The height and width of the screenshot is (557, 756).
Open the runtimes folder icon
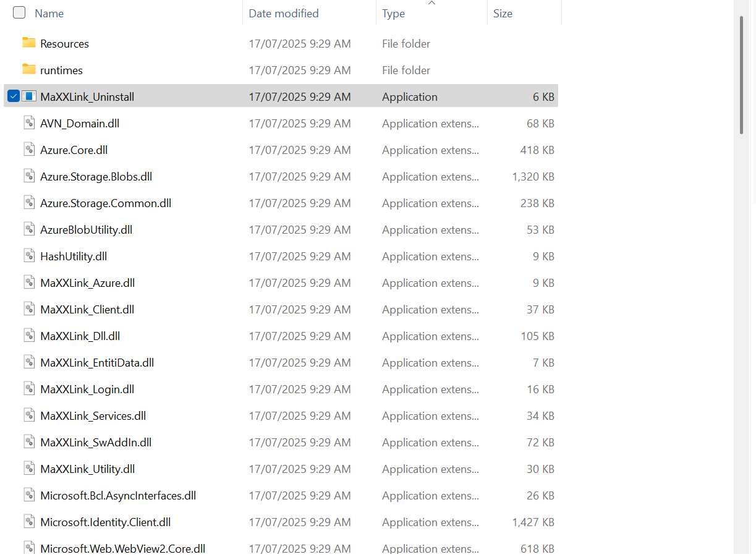[x=29, y=69]
